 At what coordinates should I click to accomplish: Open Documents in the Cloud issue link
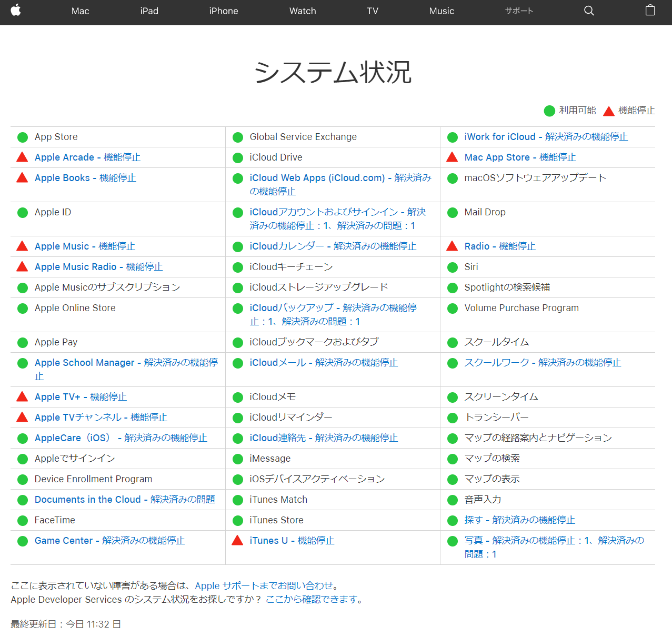(125, 500)
